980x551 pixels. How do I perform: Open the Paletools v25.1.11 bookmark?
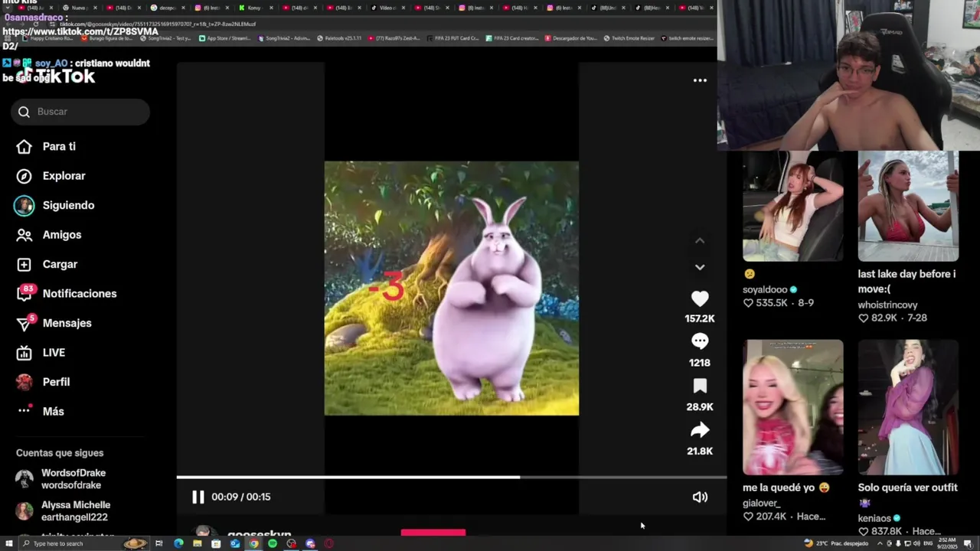[339, 38]
